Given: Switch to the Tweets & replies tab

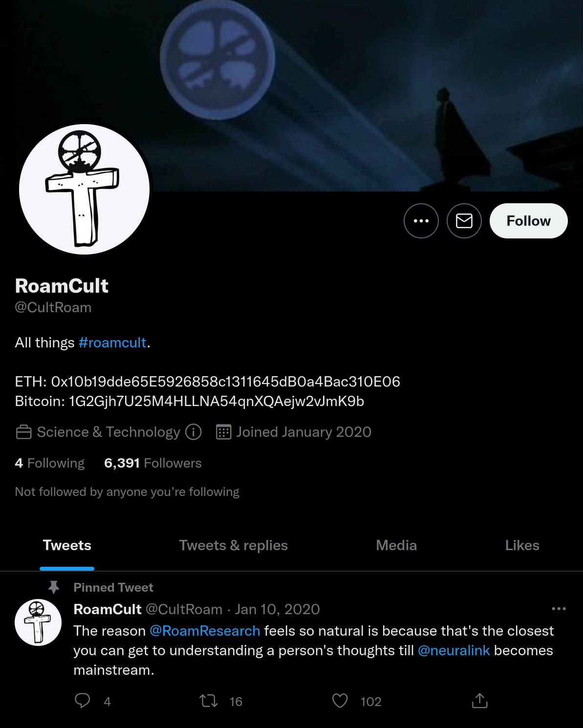Looking at the screenshot, I should (x=233, y=545).
